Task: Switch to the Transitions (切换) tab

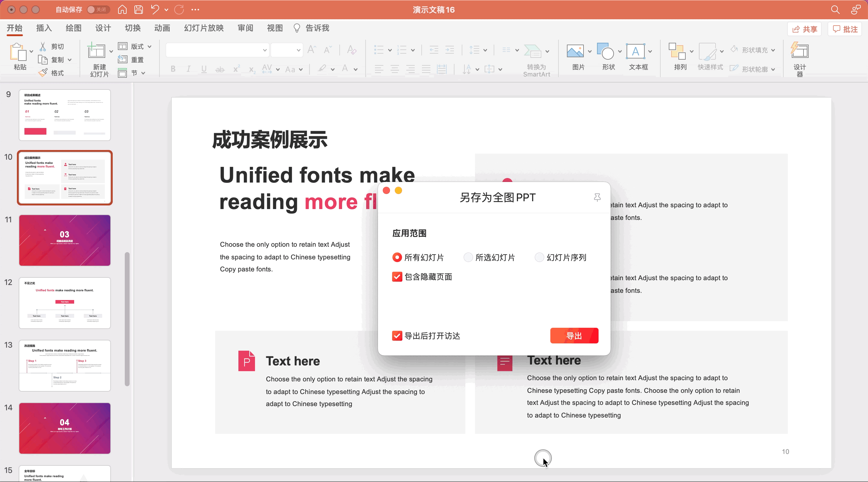Action: [133, 28]
